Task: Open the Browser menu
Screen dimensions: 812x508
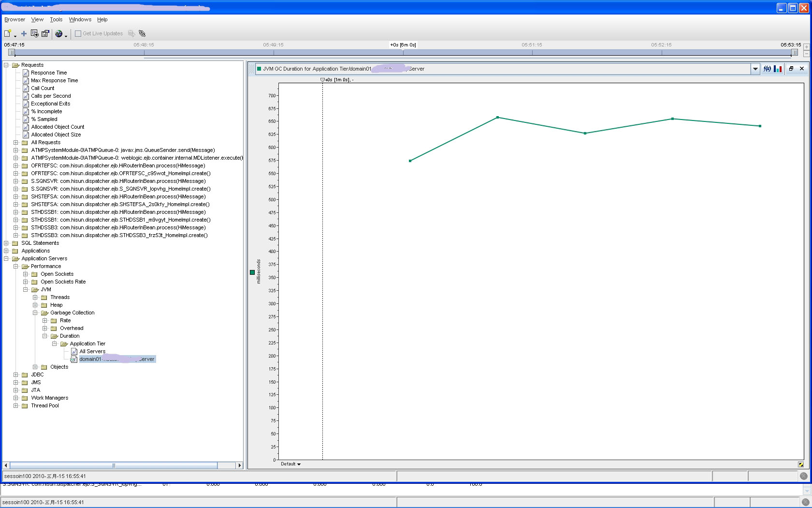Action: tap(14, 19)
